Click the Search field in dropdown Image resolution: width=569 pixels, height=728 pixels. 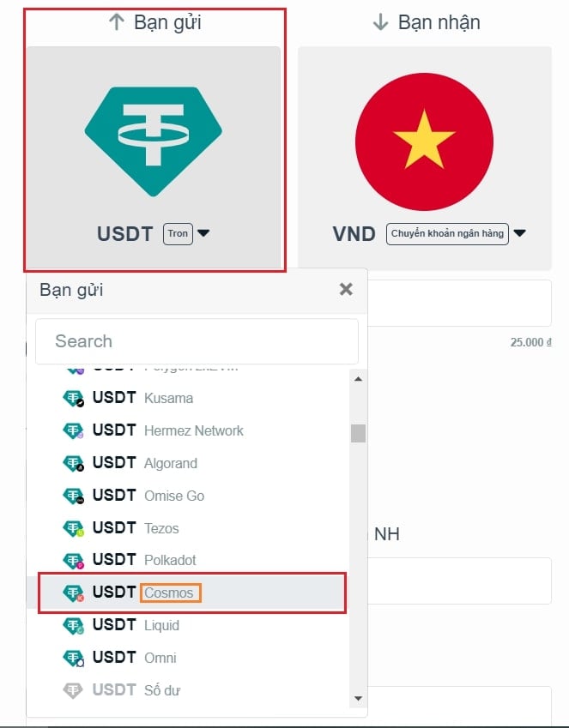[x=197, y=341]
